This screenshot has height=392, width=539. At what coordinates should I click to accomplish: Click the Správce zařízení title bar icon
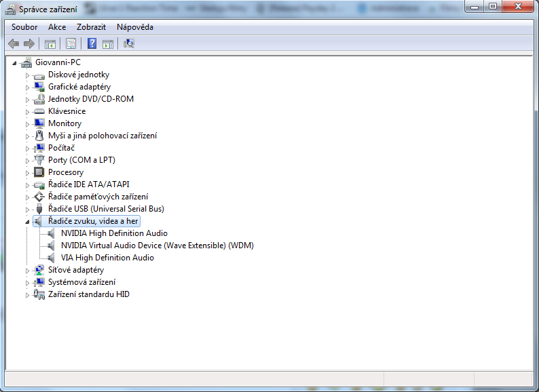click(x=10, y=9)
